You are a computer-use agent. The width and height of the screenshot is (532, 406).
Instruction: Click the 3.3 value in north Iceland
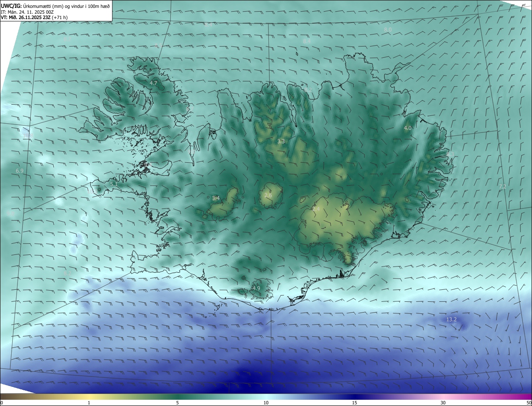coord(281,142)
